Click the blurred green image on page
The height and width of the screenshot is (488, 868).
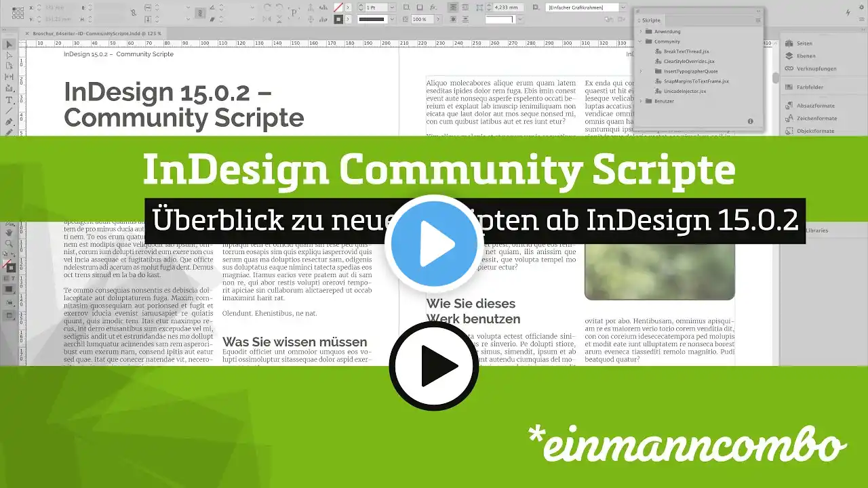659,272
